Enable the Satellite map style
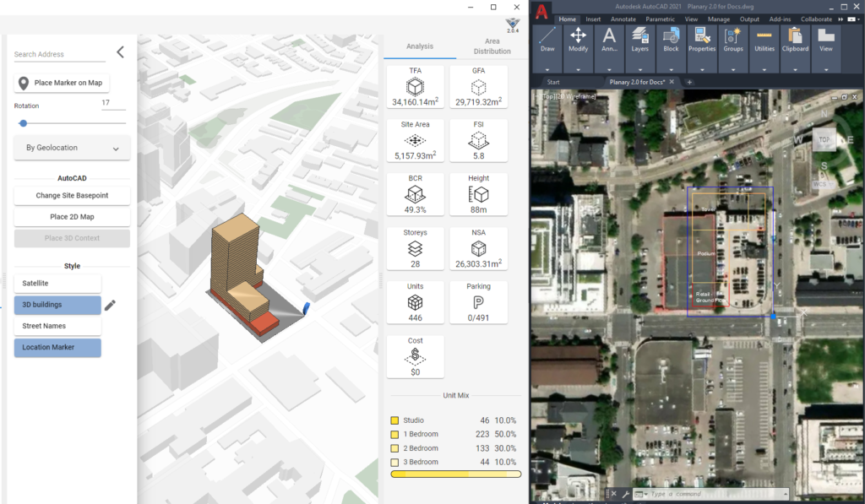Image resolution: width=865 pixels, height=504 pixels. (57, 283)
